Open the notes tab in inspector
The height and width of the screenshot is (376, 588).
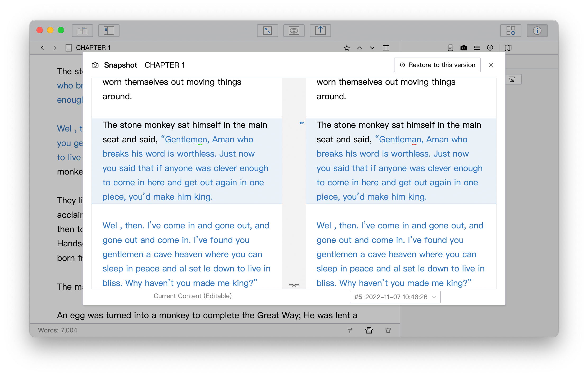pyautogui.click(x=451, y=48)
